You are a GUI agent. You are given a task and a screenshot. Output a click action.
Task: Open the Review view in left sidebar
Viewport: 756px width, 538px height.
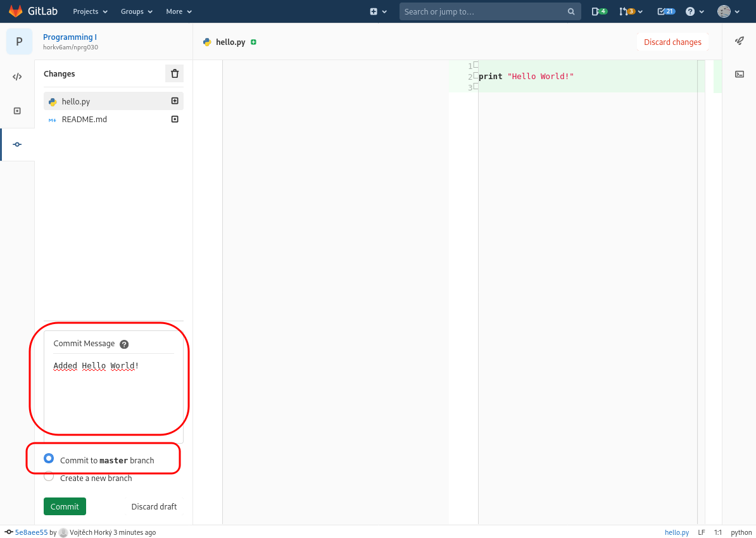tap(17, 111)
